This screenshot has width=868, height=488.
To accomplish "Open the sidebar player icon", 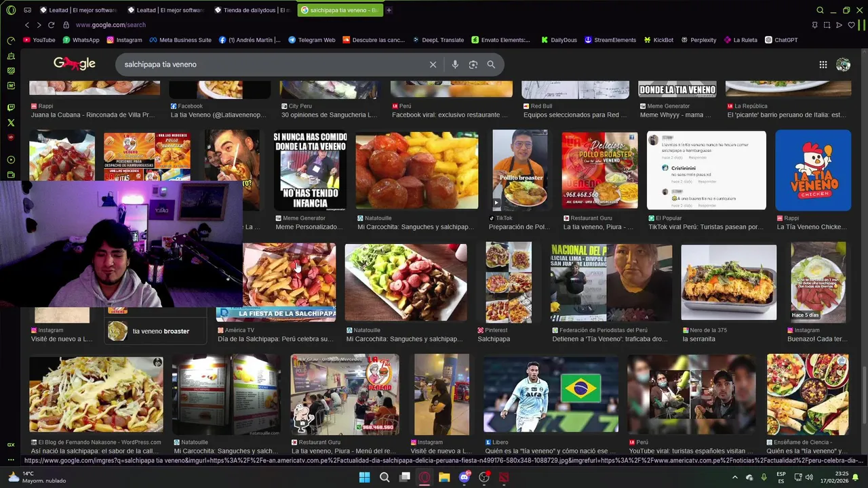I will [x=10, y=160].
